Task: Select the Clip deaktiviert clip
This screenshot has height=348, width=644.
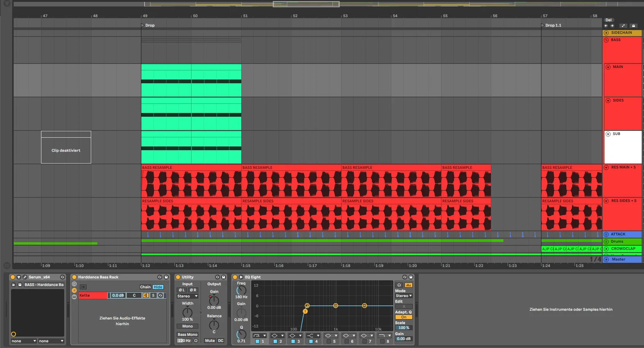Action: [66, 147]
